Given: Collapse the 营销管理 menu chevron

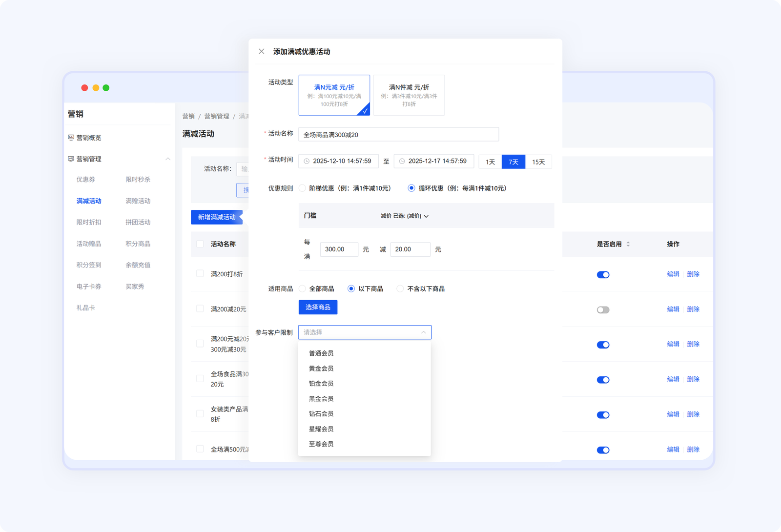Looking at the screenshot, I should click(168, 159).
